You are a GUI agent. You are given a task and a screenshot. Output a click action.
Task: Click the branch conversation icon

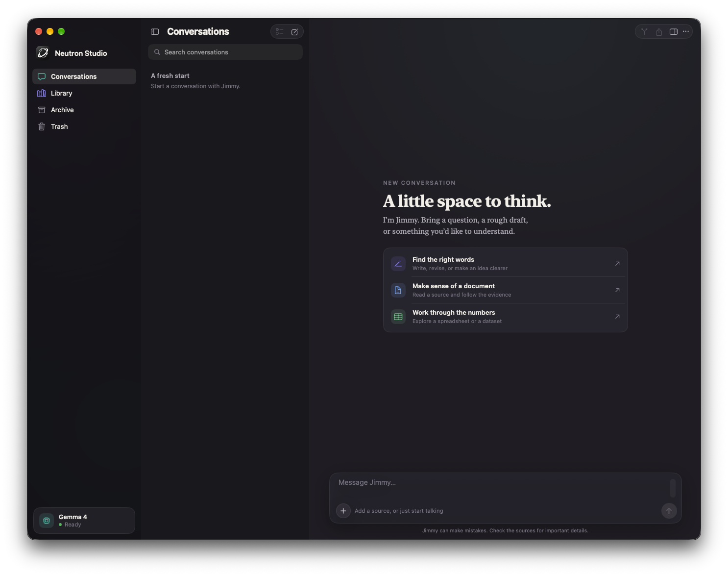644,32
